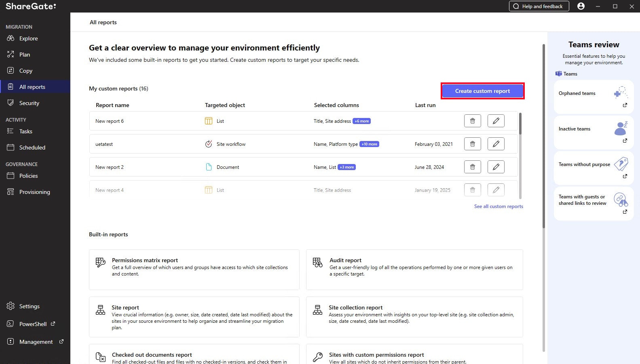The height and width of the screenshot is (364, 640).
Task: Click the Policies folder icon
Action: pos(11,176)
